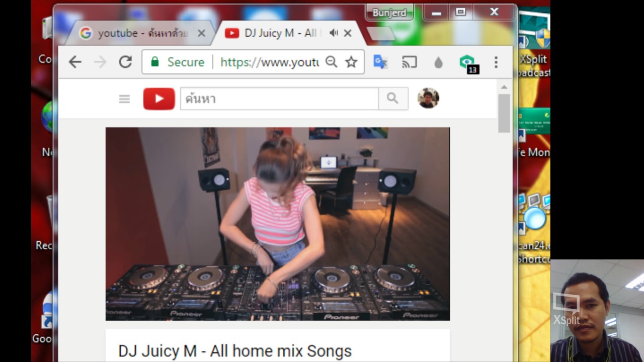Mute the tab using the speaker icon
This screenshot has height=362, width=644.
(x=334, y=33)
